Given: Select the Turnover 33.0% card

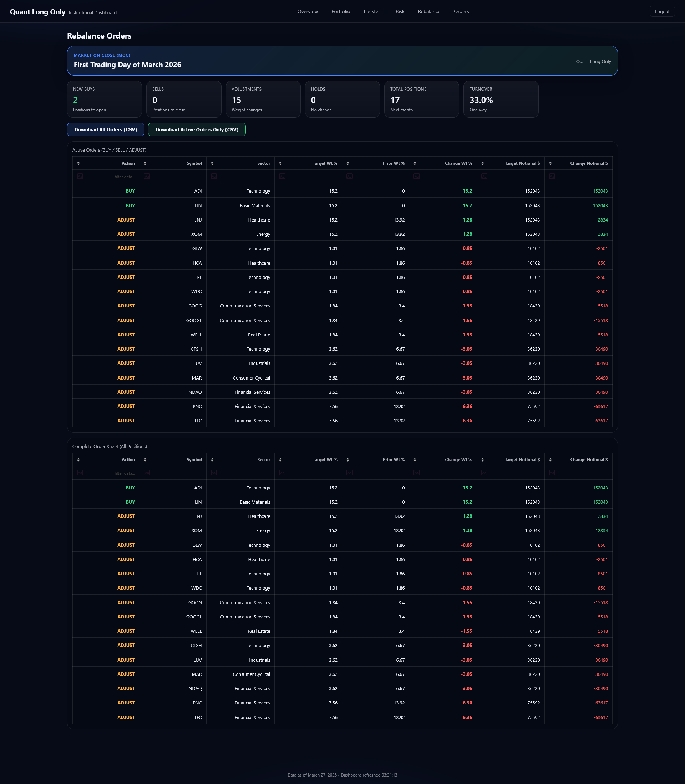Looking at the screenshot, I should coord(501,99).
